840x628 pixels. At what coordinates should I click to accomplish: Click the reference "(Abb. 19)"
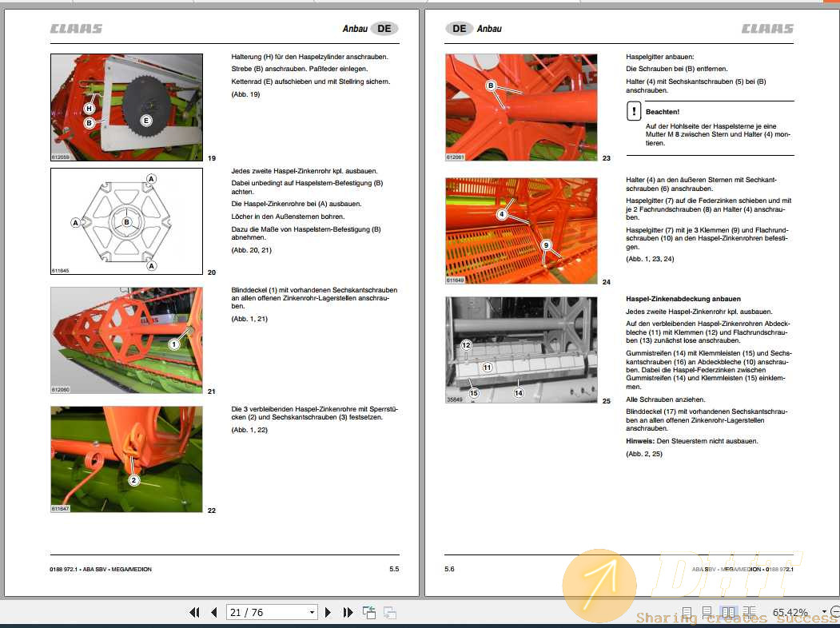coord(245,94)
